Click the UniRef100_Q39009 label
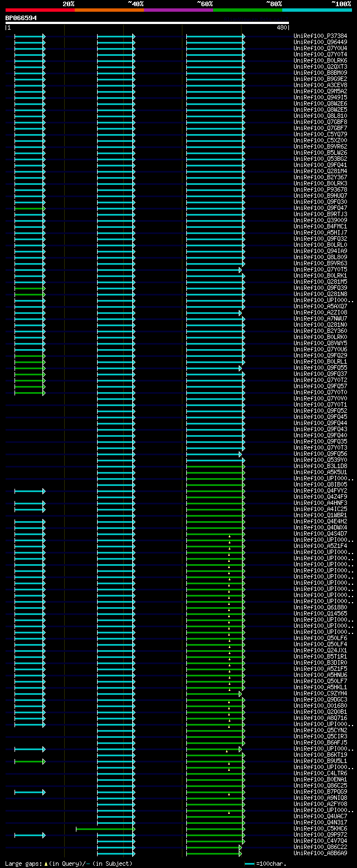The width and height of the screenshot is (357, 868). (320, 220)
